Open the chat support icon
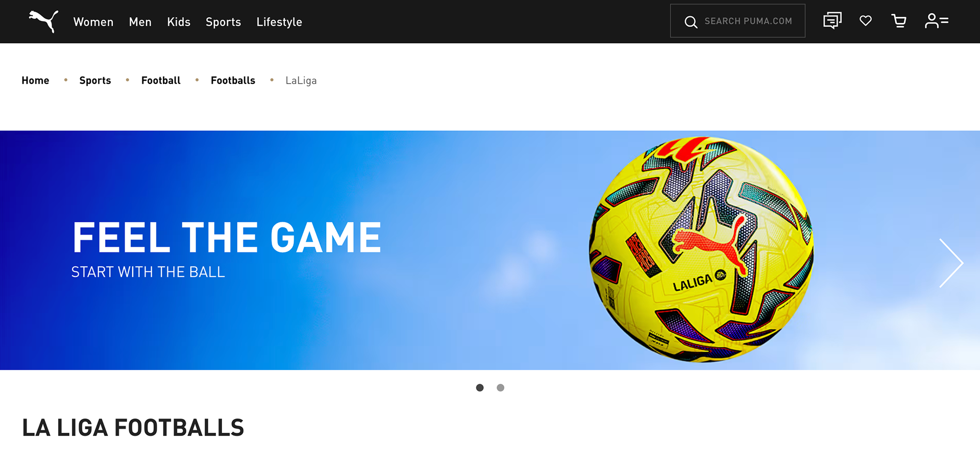980x466 pixels. click(x=832, y=21)
